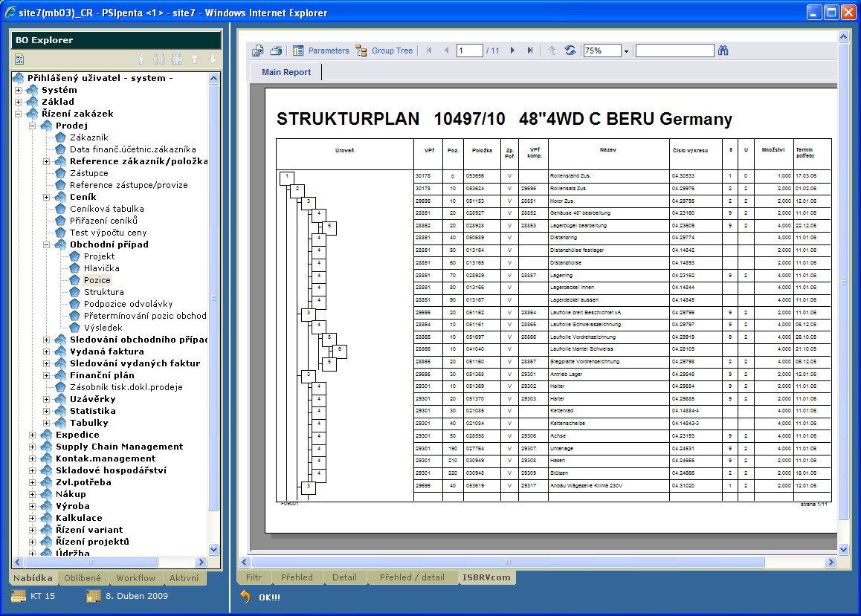Image resolution: width=861 pixels, height=616 pixels.
Task: Click the Go to Parent Report arrow
Action: (x=552, y=51)
